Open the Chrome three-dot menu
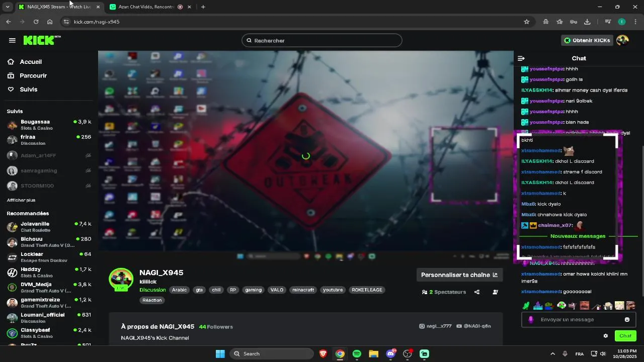644x362 pixels. pos(636,22)
